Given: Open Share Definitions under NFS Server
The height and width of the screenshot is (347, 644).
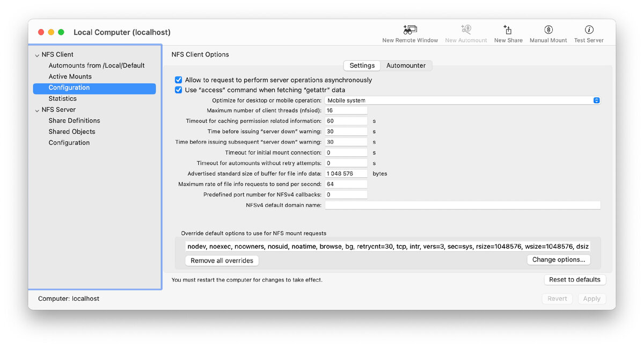Looking at the screenshot, I should click(74, 121).
